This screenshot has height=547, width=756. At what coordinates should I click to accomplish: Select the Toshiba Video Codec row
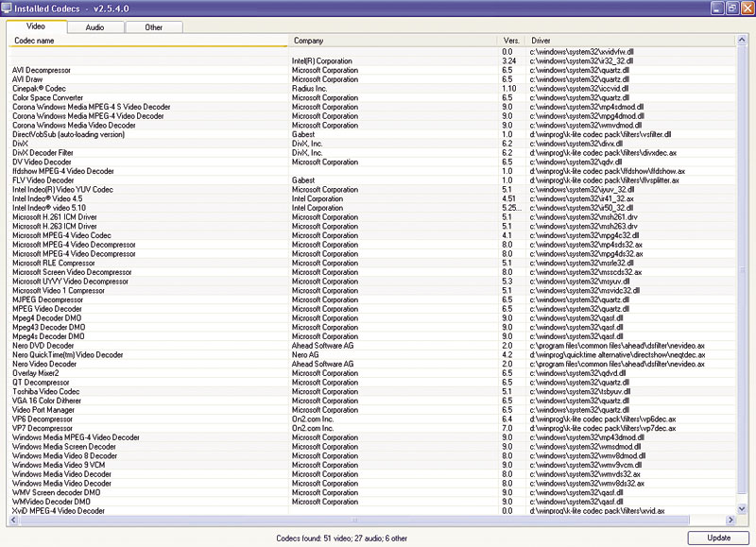pos(372,391)
